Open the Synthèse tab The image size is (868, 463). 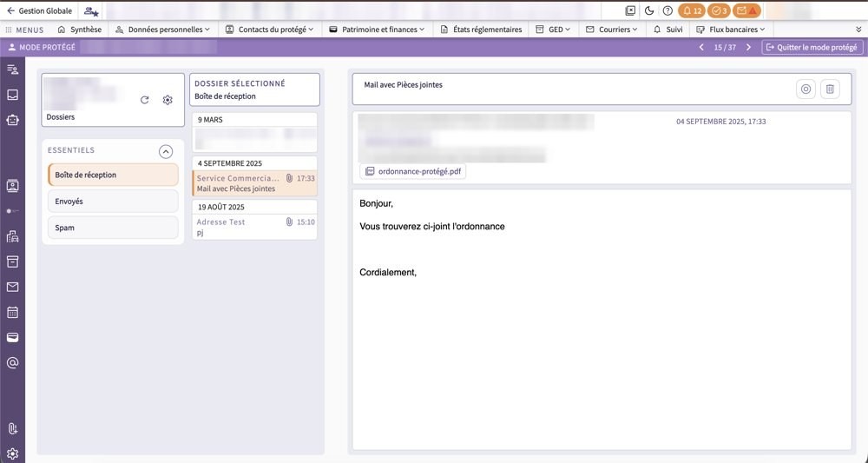click(x=80, y=30)
